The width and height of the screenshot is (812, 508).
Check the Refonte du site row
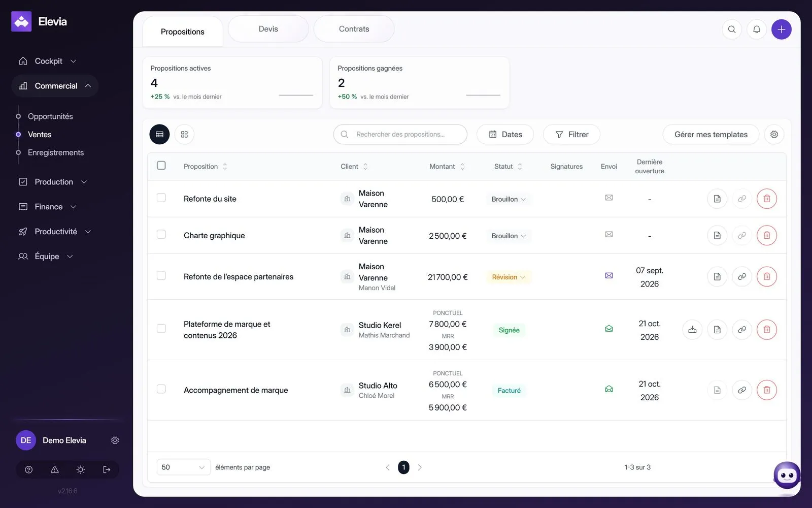click(x=161, y=198)
